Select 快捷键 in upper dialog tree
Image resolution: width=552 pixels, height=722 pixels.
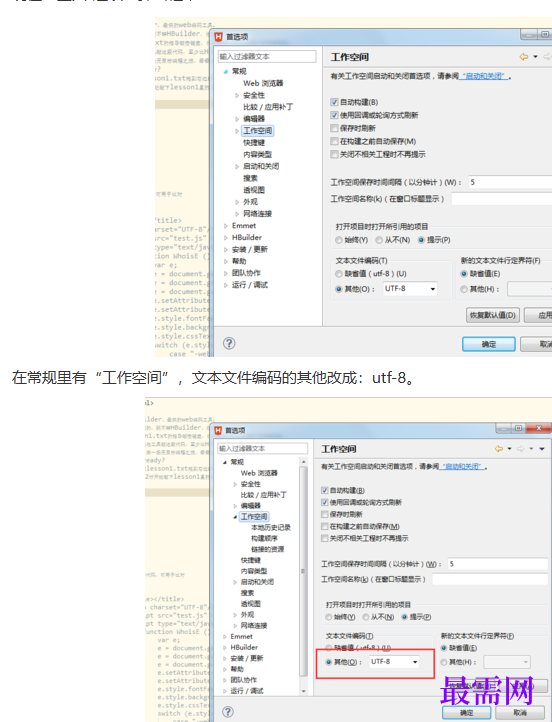(254, 143)
